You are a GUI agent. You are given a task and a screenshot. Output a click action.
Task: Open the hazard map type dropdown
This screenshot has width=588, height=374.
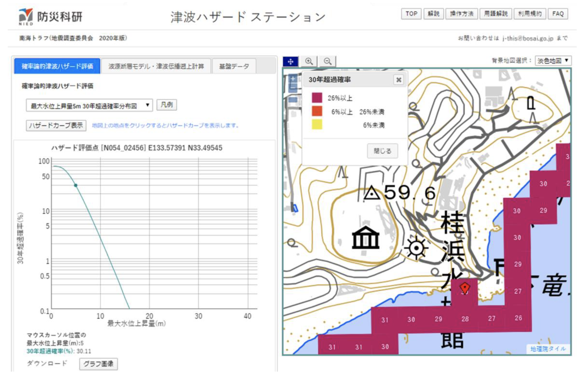89,106
